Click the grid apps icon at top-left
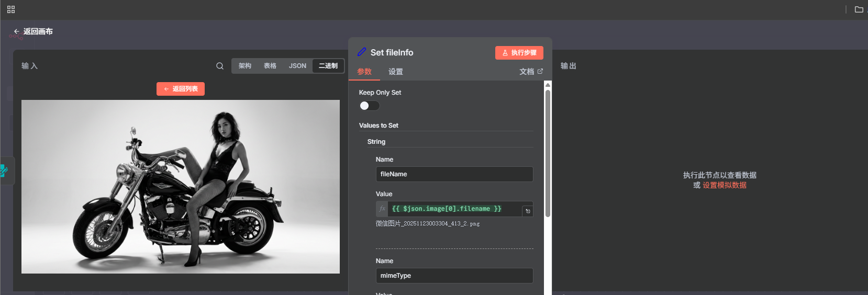Viewport: 868px width, 295px height. coord(11,9)
